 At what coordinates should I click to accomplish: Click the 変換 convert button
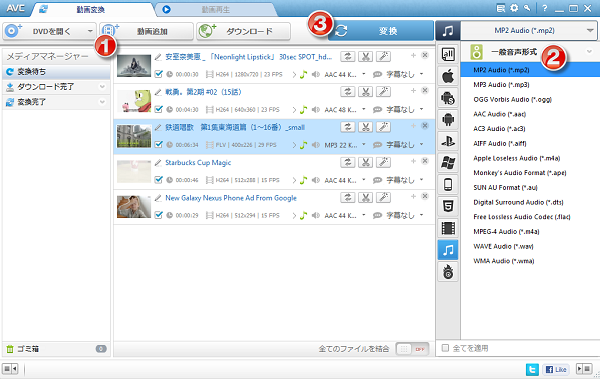point(381,31)
